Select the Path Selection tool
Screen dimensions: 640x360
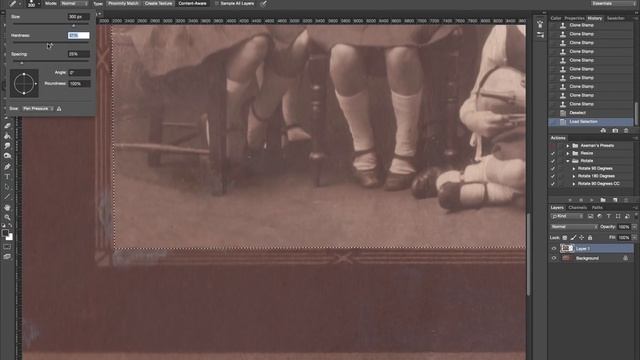pos(7,187)
